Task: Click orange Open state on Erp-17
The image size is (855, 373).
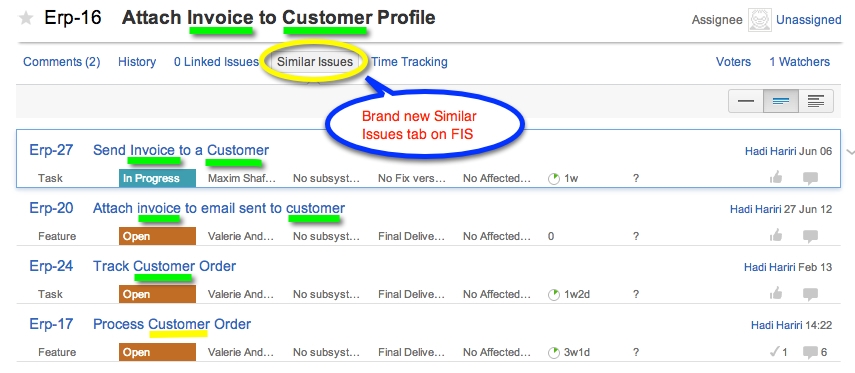Action: tap(158, 352)
